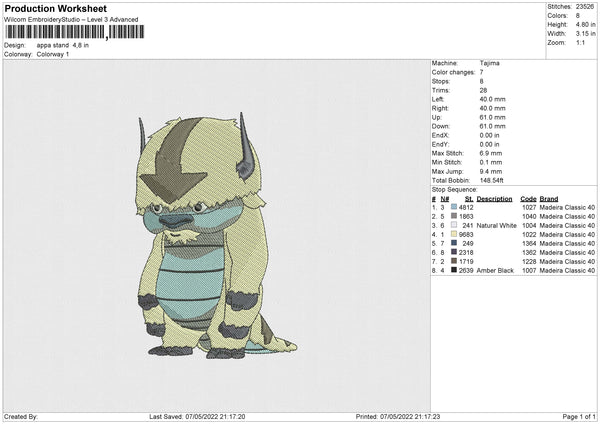Click stitch count 9683 in stop row 4
This screenshot has width=600, height=424.
coord(466,235)
